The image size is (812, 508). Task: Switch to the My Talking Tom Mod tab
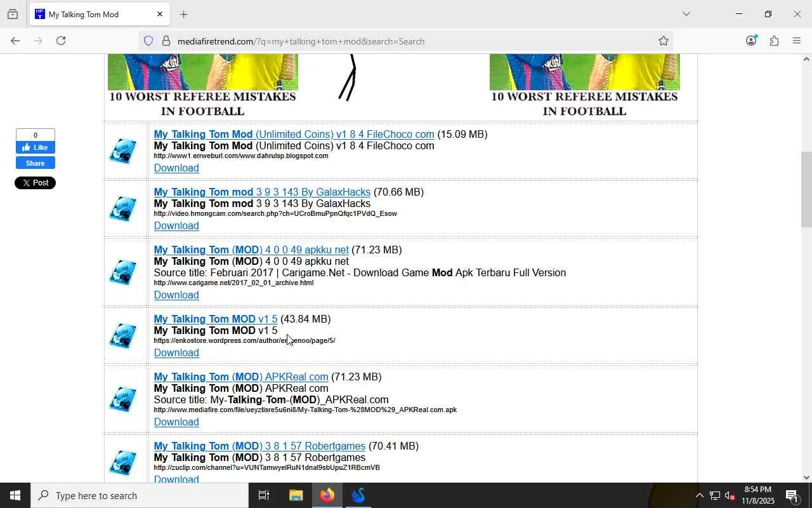coord(99,14)
